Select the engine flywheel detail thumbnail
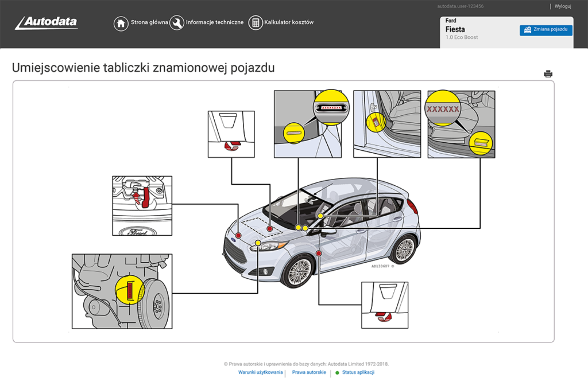The height and width of the screenshot is (382, 588). tap(122, 291)
